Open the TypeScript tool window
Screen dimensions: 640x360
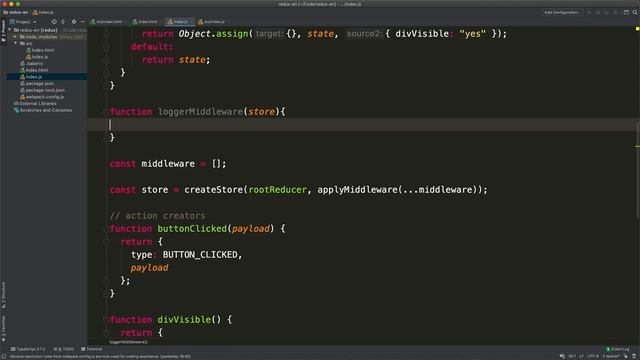pyautogui.click(x=28, y=349)
